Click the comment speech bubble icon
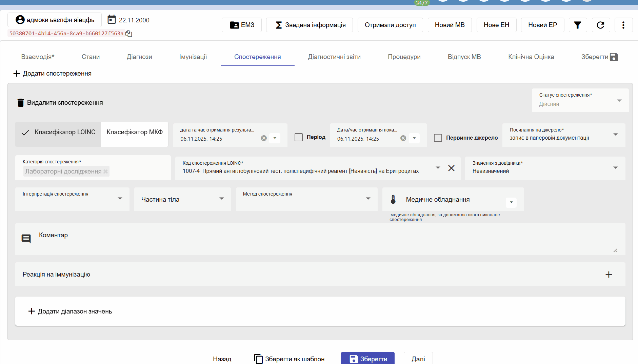638x364 pixels. (26, 239)
